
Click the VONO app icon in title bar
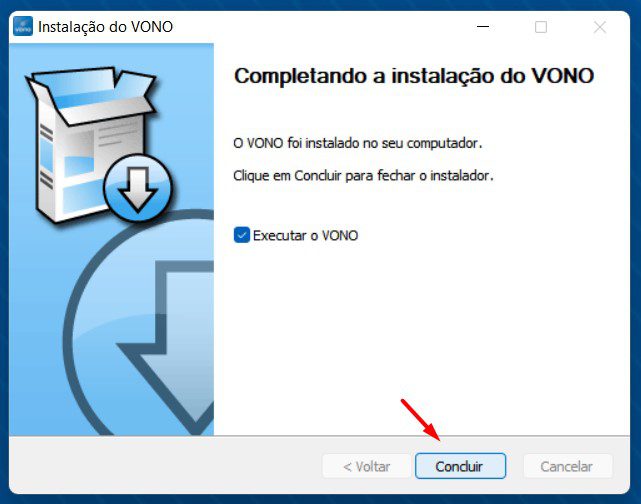pyautogui.click(x=23, y=27)
